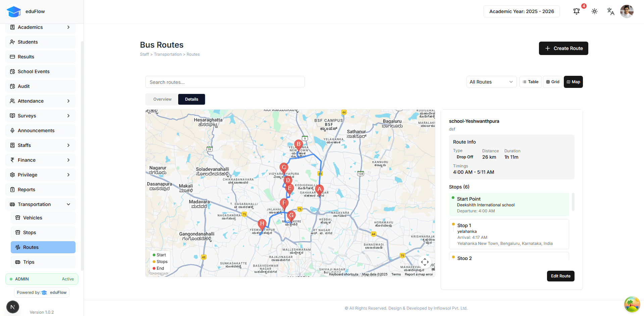The width and height of the screenshot is (644, 316).
Task: Toggle the light/dark theme sun icon
Action: tap(594, 11)
